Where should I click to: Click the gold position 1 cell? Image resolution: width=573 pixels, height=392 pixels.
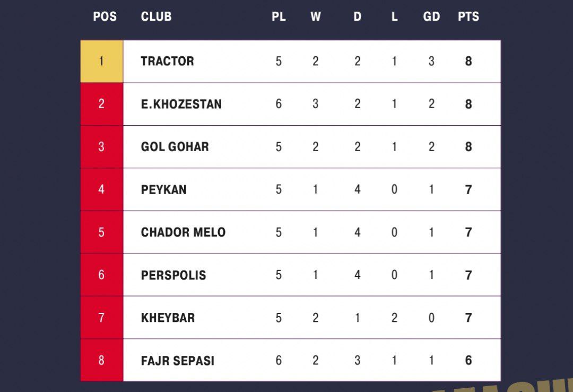tap(101, 62)
